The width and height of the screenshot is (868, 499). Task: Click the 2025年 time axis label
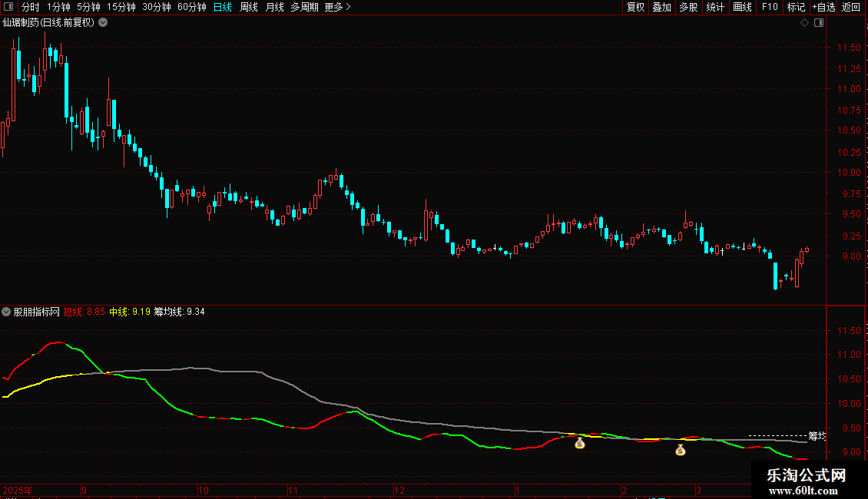click(x=18, y=490)
